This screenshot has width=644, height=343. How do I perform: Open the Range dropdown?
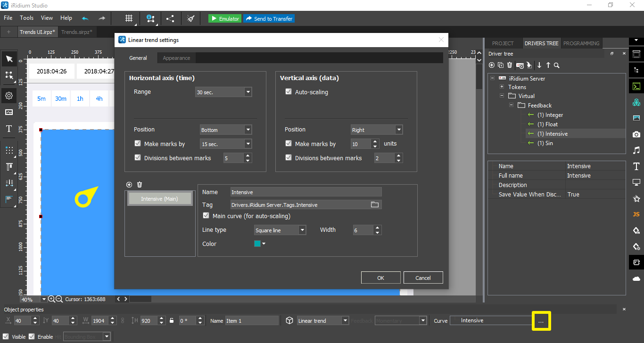click(x=224, y=92)
